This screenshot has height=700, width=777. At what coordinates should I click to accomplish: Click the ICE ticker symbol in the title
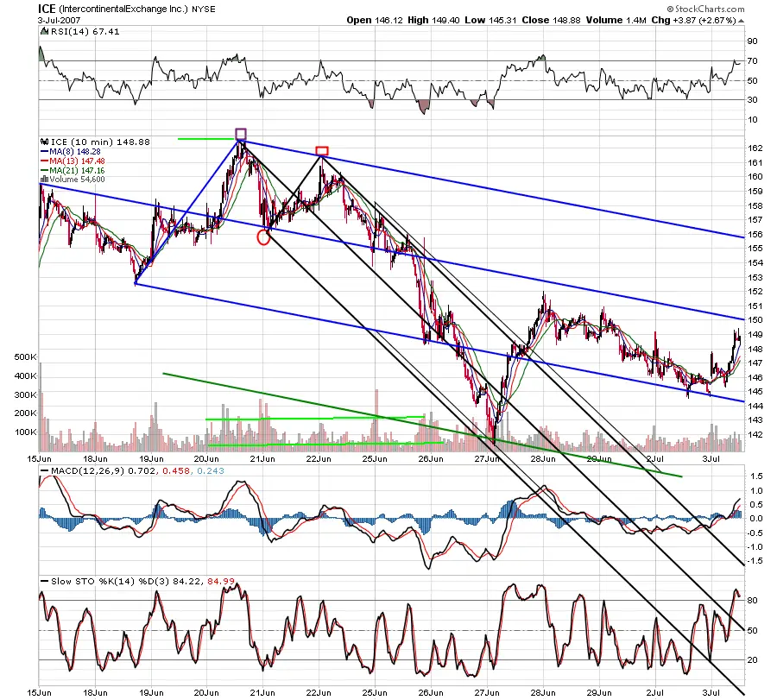(x=47, y=8)
